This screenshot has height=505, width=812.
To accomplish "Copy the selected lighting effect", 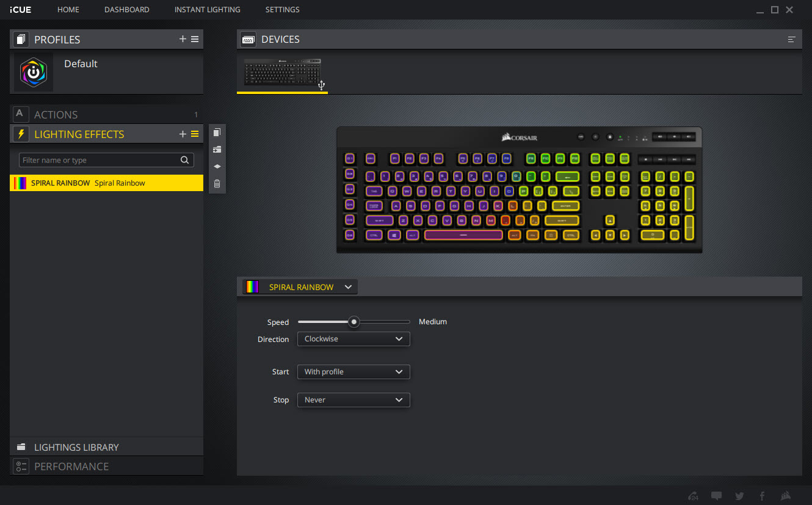I will 217,133.
